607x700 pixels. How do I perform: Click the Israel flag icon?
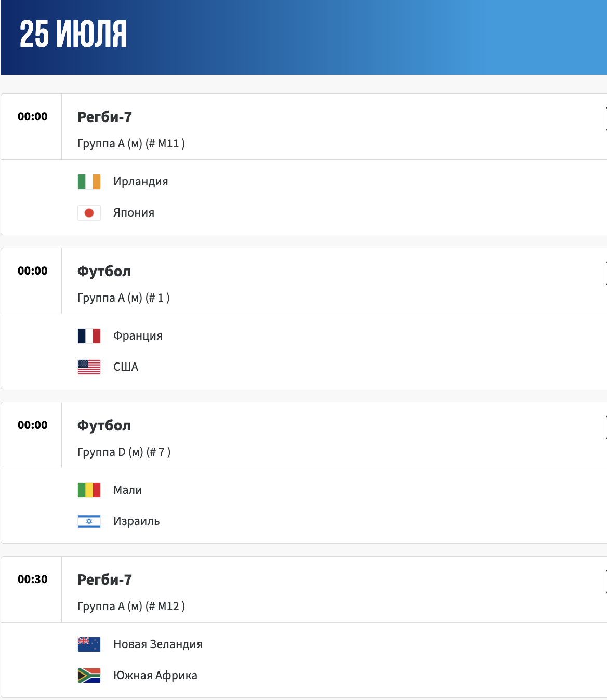coord(89,521)
